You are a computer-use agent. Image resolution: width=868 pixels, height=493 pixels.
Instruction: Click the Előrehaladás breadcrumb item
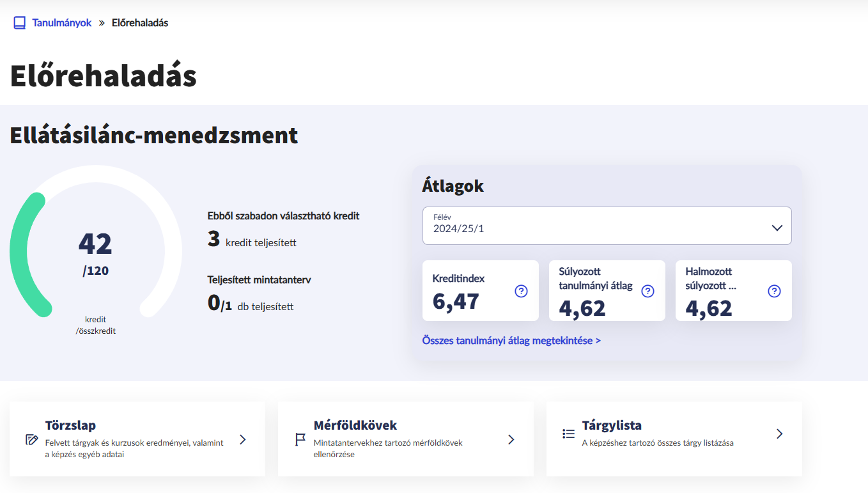click(140, 23)
